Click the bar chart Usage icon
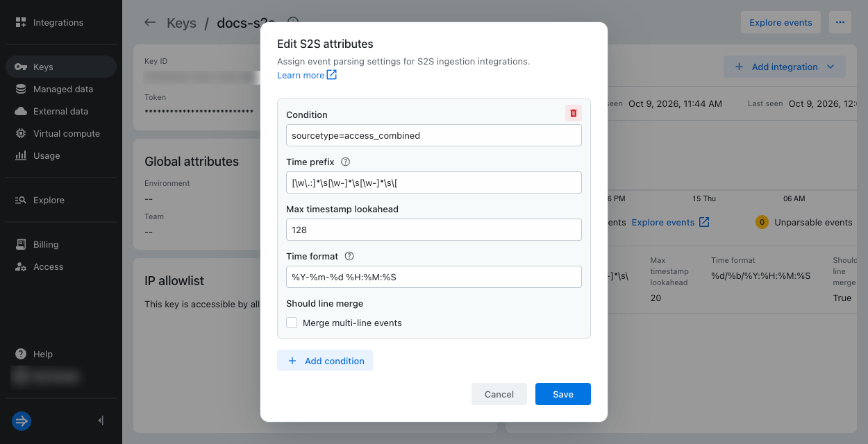The height and width of the screenshot is (444, 868). (21, 155)
